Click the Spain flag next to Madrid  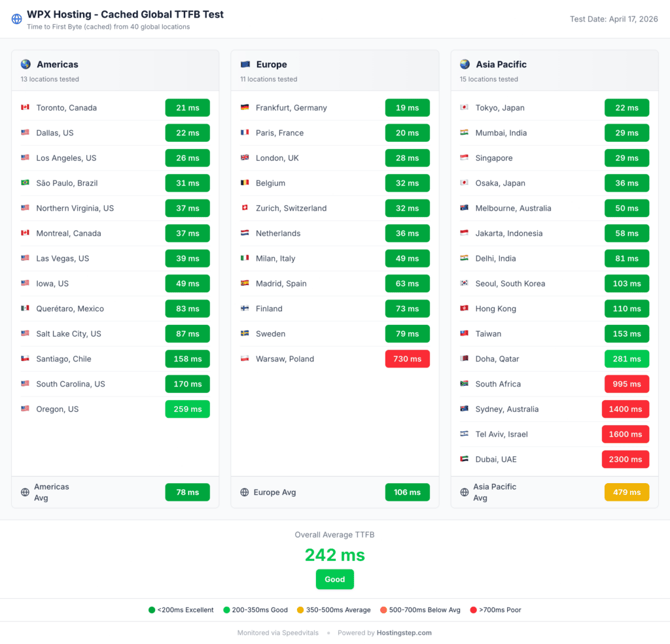pyautogui.click(x=245, y=283)
